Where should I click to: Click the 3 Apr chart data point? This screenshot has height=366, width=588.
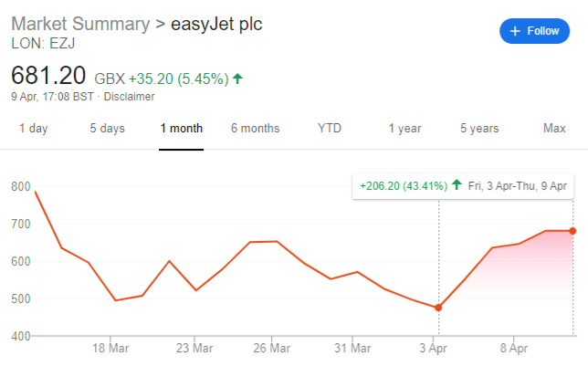tap(438, 308)
